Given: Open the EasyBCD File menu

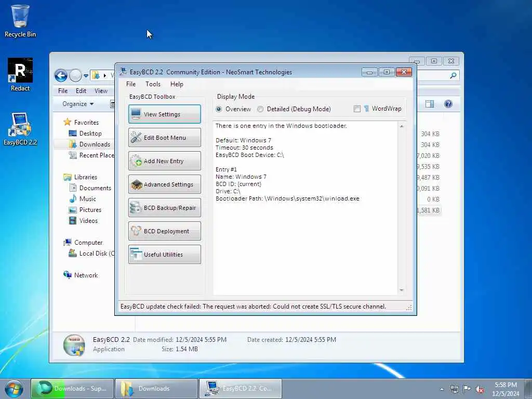Looking at the screenshot, I should 131,84.
